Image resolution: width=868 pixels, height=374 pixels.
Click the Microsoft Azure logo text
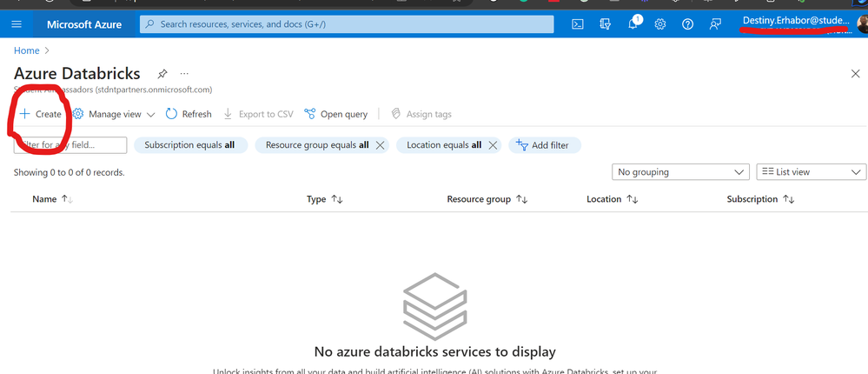[x=84, y=24]
